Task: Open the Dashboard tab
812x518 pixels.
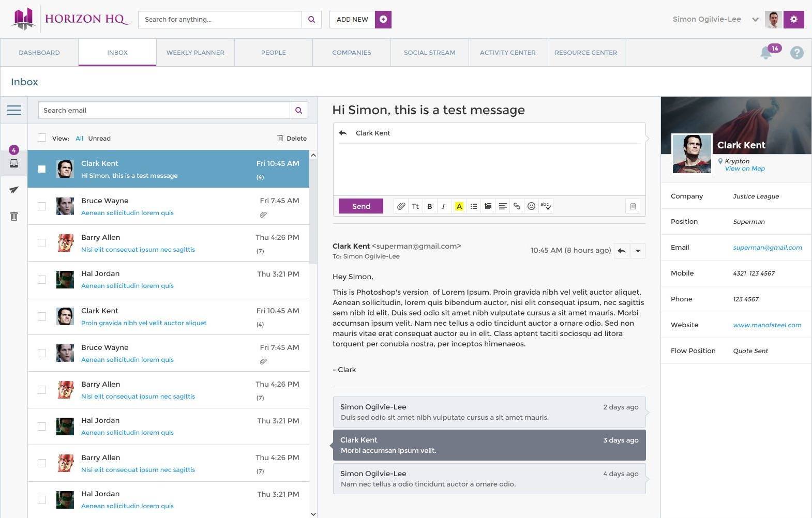Action: pos(39,53)
